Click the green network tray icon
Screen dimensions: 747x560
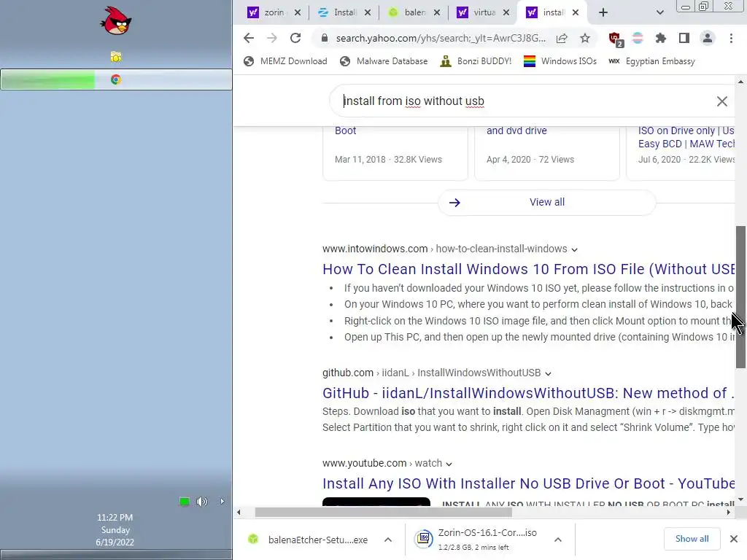(x=185, y=501)
